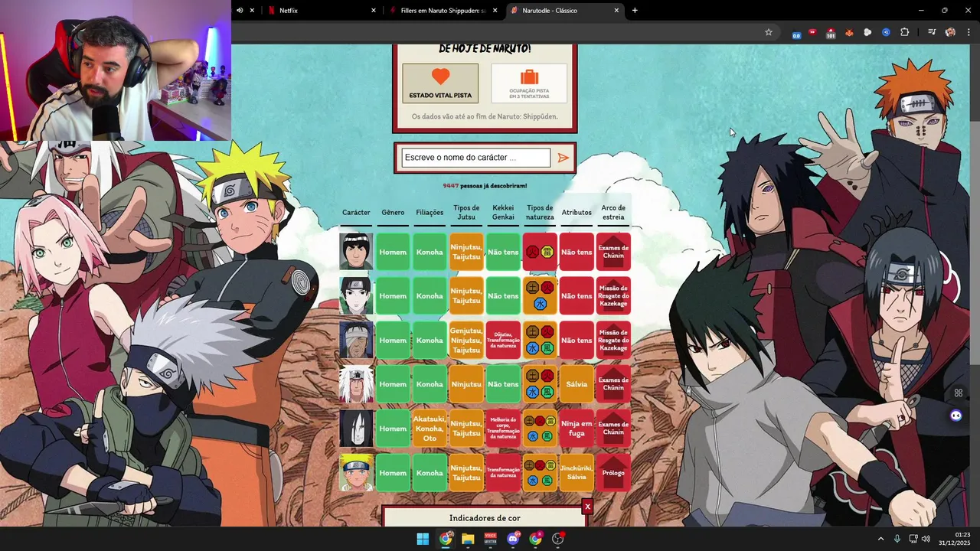
Task: Click the Ninja em fuga cell
Action: tap(577, 429)
